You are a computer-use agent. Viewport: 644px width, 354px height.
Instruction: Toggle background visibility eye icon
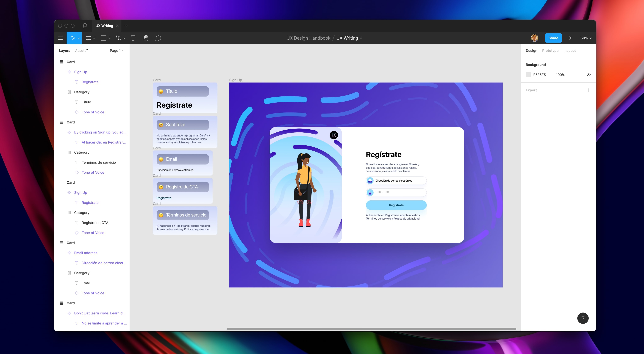(x=588, y=75)
